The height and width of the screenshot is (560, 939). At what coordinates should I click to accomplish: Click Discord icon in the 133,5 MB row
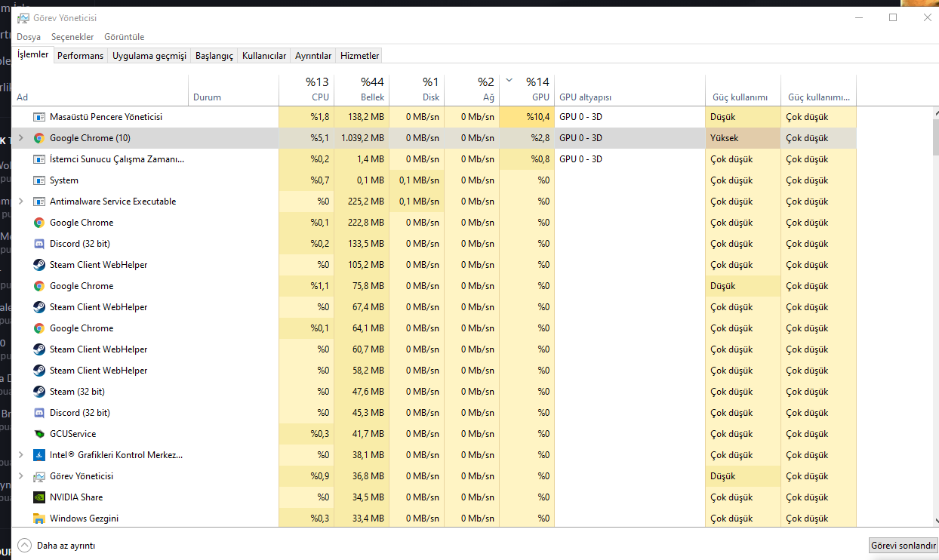click(39, 244)
